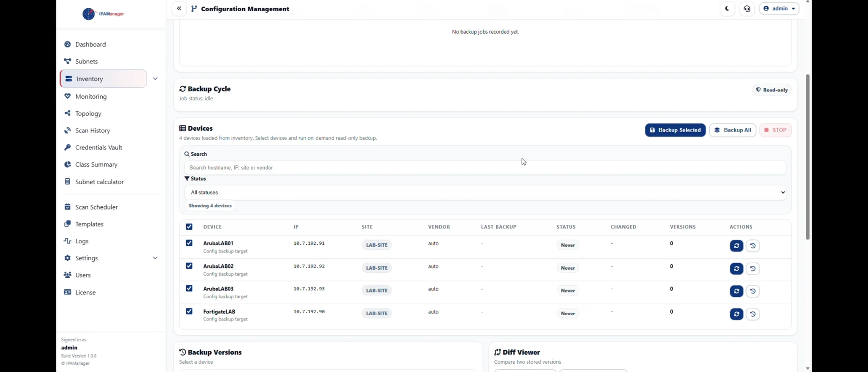Click the Logs pulse icon
Screen dimensions: 868x372
pos(68,241)
